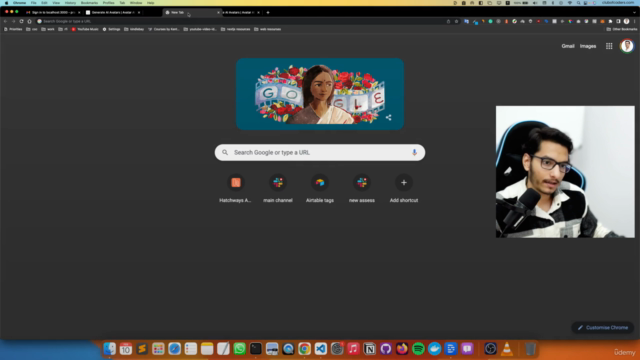Screen dimensions: 640x360
Task: Launch Finder from the dock
Action: (109, 349)
